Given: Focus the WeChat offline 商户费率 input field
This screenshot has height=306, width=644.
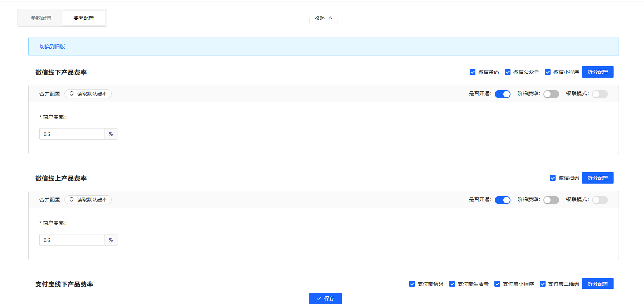Looking at the screenshot, I should tap(72, 134).
